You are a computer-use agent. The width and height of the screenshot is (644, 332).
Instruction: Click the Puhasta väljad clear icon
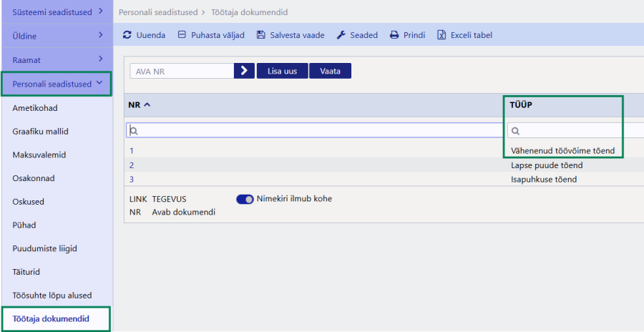tap(182, 35)
